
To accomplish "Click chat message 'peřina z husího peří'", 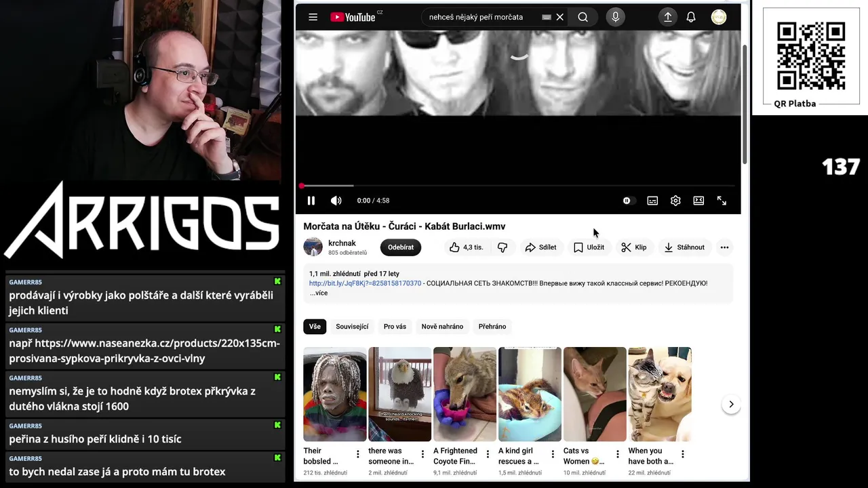I will pyautogui.click(x=144, y=434).
